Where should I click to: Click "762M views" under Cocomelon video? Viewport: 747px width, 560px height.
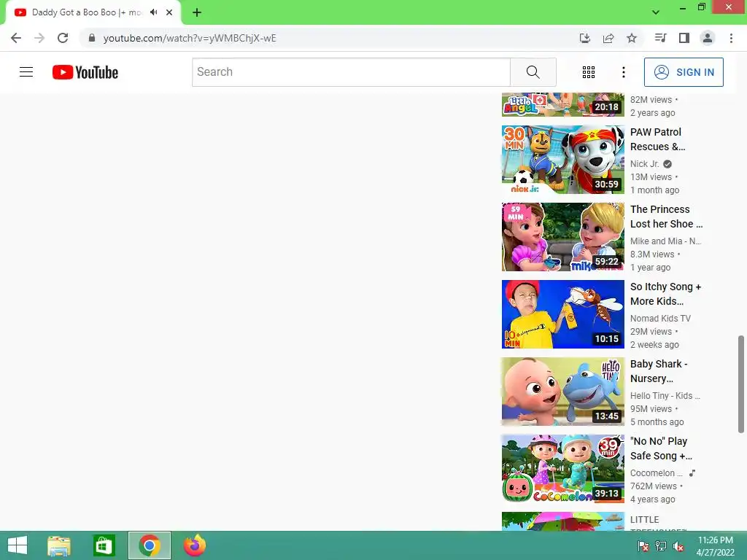click(653, 486)
